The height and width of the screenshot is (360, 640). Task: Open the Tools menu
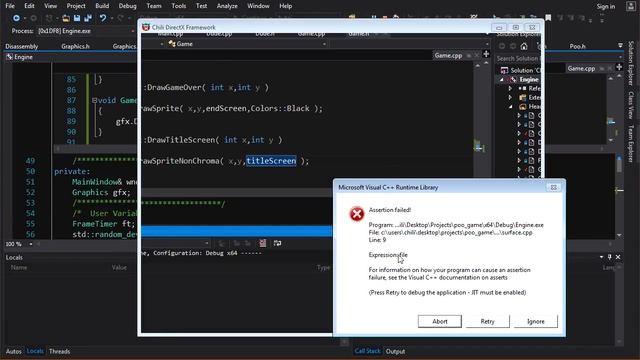point(178,6)
